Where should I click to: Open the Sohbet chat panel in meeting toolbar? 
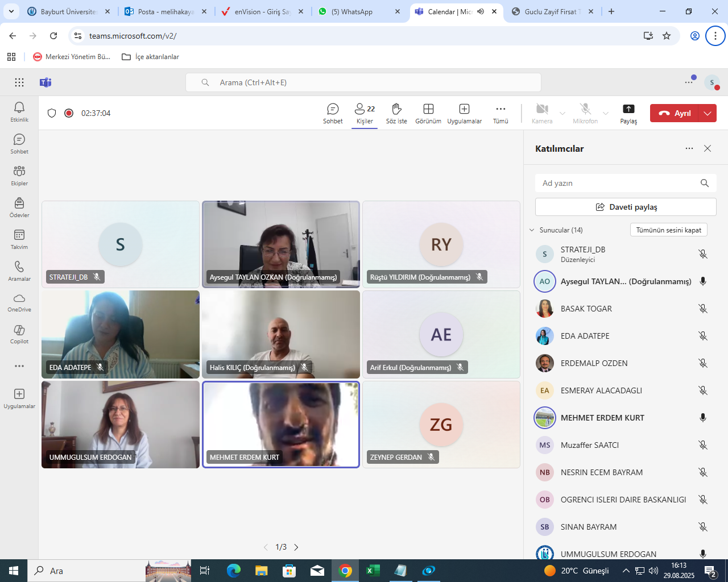click(333, 113)
